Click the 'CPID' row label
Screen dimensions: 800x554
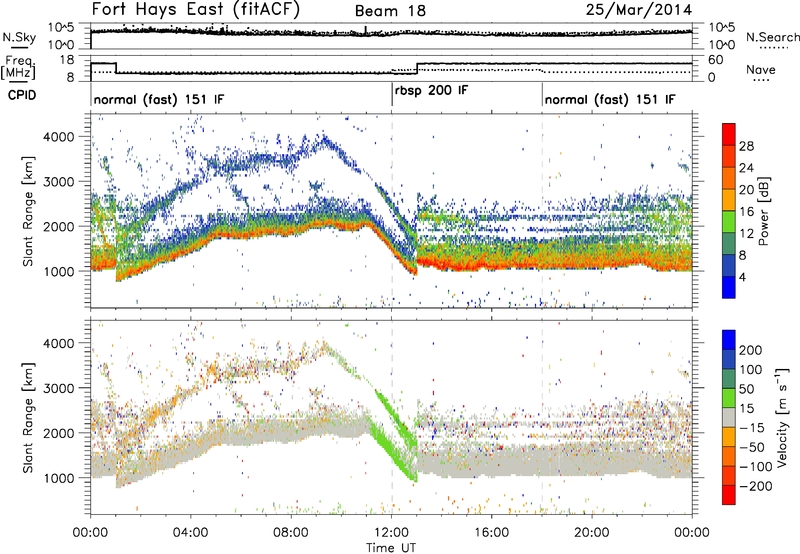(x=22, y=95)
